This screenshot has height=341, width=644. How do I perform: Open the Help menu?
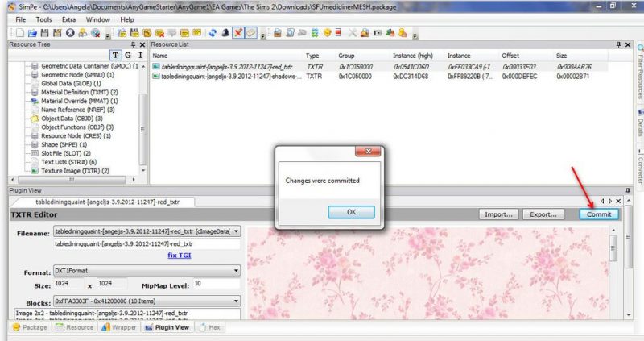[127, 19]
